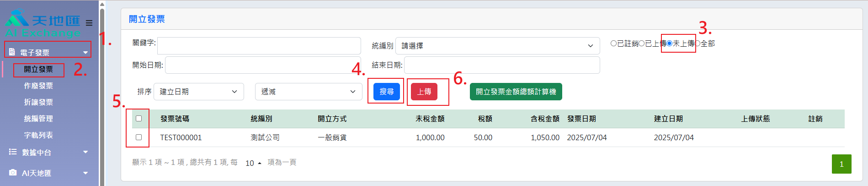
Task: Click the AI天地匯 camera icon in sidebar
Action: tap(13, 173)
